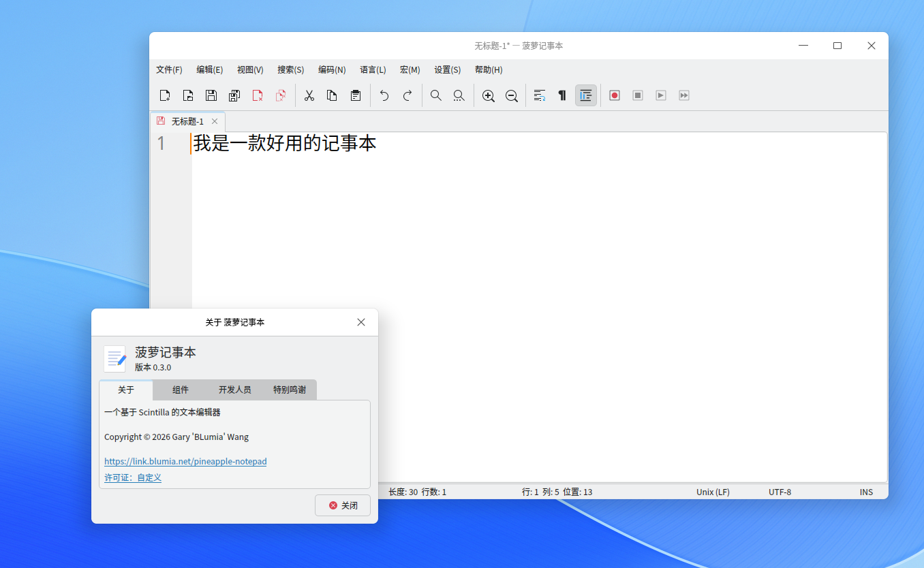924x568 pixels.
Task: Open the pineapple-notepad homepage link
Action: pyautogui.click(x=185, y=461)
